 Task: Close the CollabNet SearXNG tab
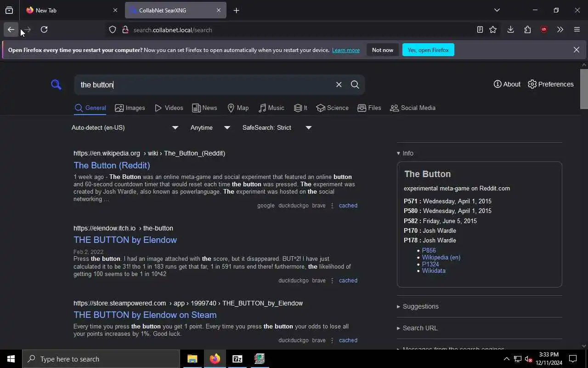(x=219, y=10)
